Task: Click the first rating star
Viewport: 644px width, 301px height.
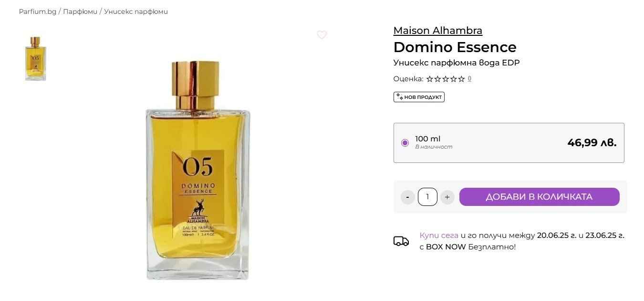Action: [x=430, y=79]
